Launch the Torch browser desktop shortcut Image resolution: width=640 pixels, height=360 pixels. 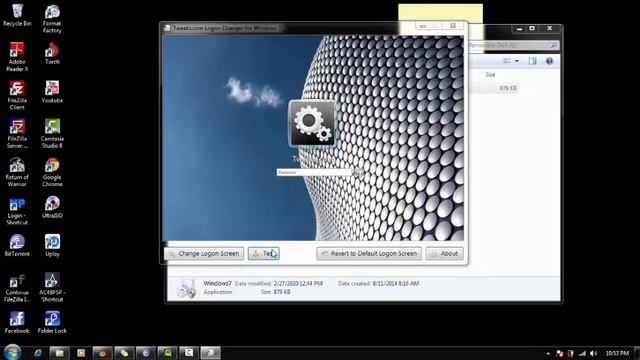(x=52, y=54)
